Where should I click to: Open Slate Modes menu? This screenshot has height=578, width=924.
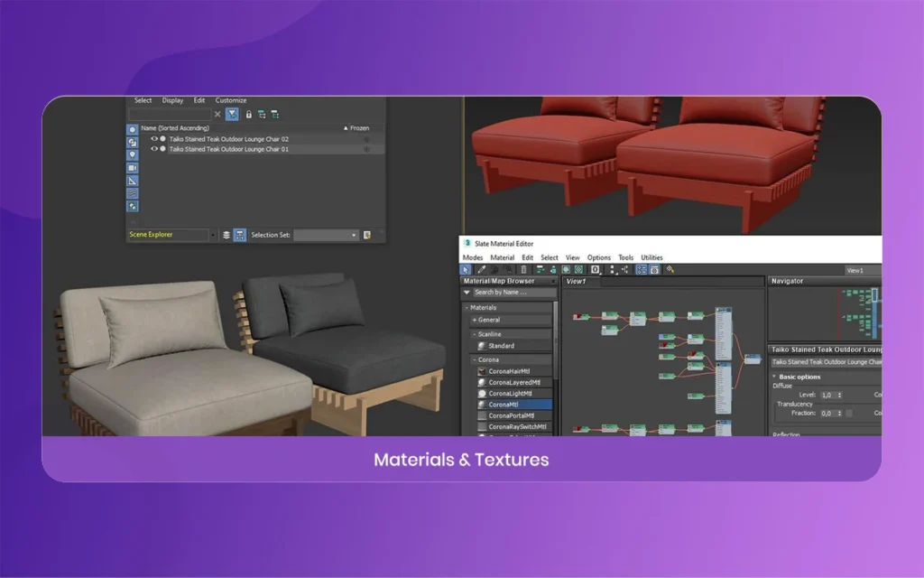coord(473,257)
